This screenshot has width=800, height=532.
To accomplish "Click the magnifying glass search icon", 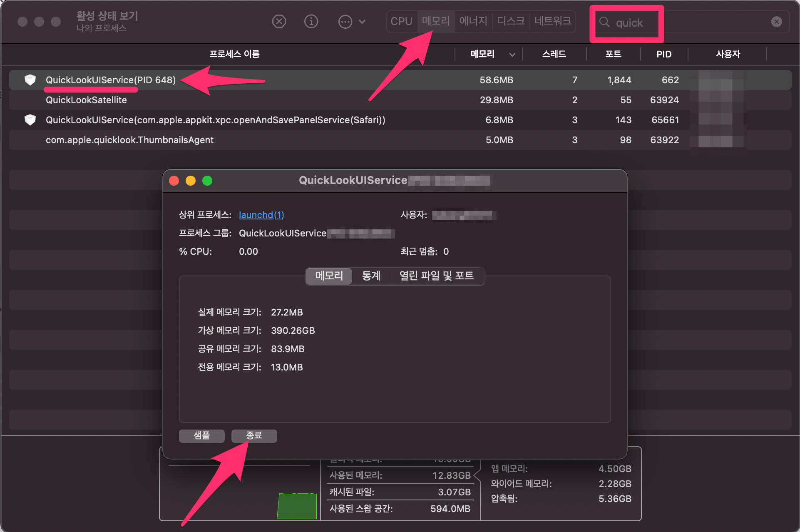I will (x=604, y=22).
